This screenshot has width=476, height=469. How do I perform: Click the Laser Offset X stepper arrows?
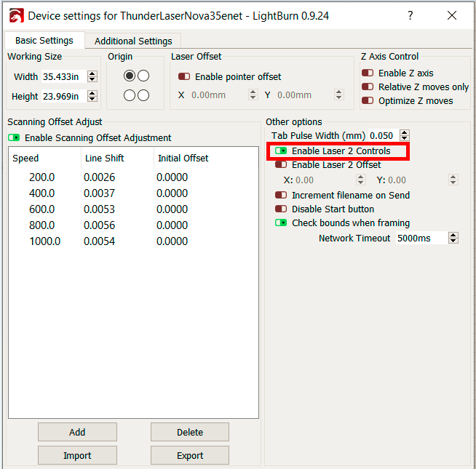click(253, 95)
